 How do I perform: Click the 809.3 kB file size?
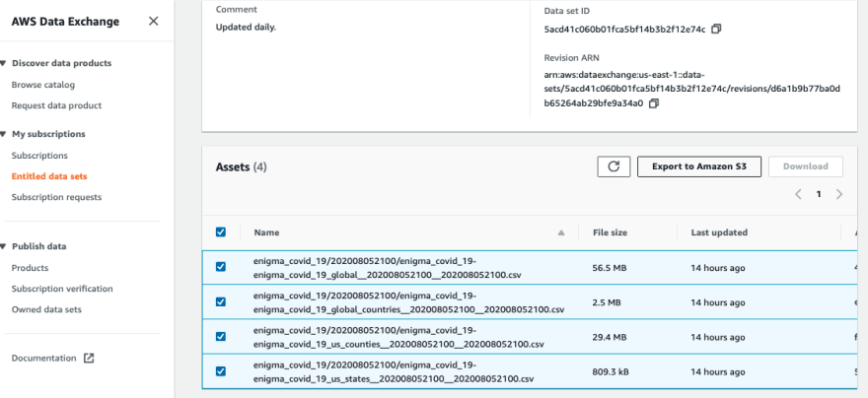[611, 372]
